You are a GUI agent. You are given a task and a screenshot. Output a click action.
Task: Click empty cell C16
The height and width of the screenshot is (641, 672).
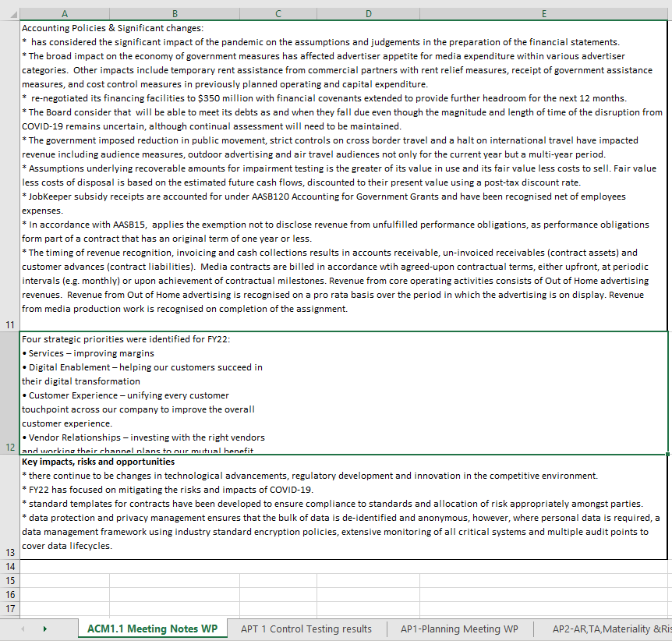(278, 595)
